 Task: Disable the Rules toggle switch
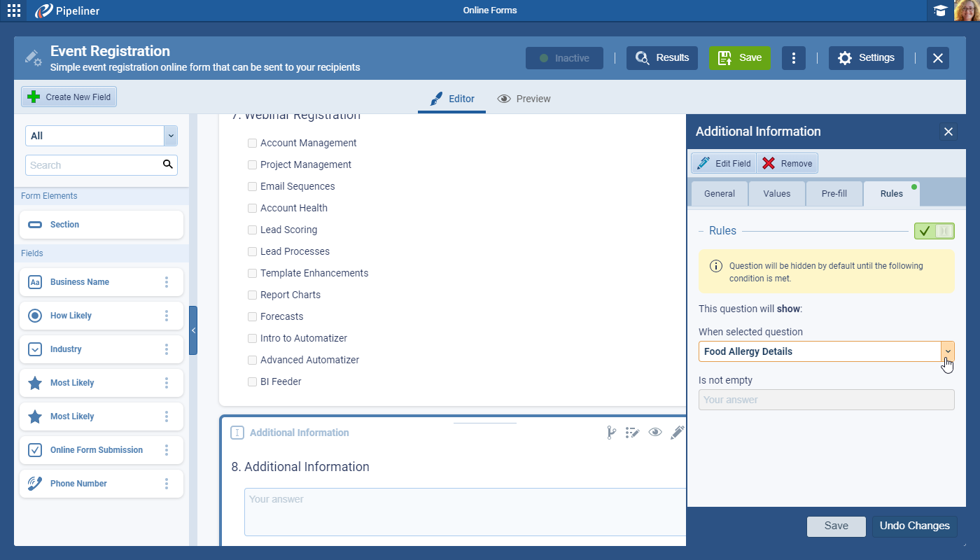[x=934, y=231]
